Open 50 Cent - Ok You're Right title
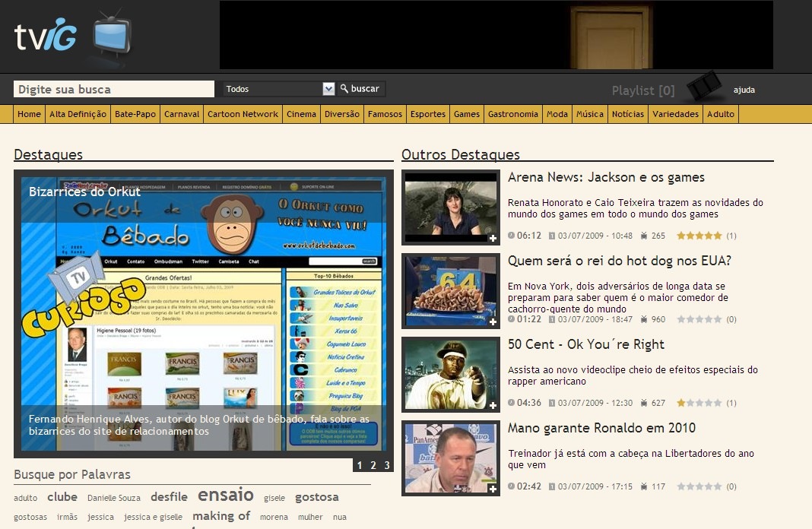This screenshot has height=529, width=812. (x=585, y=345)
